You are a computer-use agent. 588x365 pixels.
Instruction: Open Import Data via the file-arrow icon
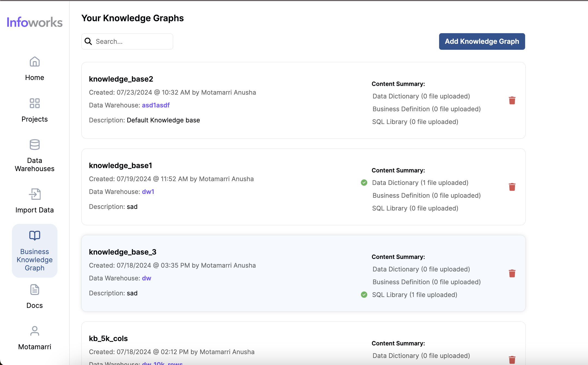[x=35, y=194]
